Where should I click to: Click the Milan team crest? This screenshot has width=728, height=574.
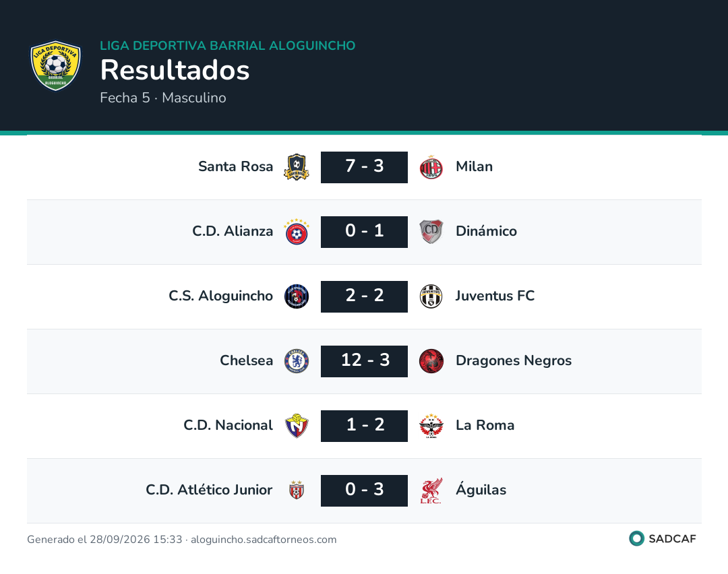[x=431, y=167]
